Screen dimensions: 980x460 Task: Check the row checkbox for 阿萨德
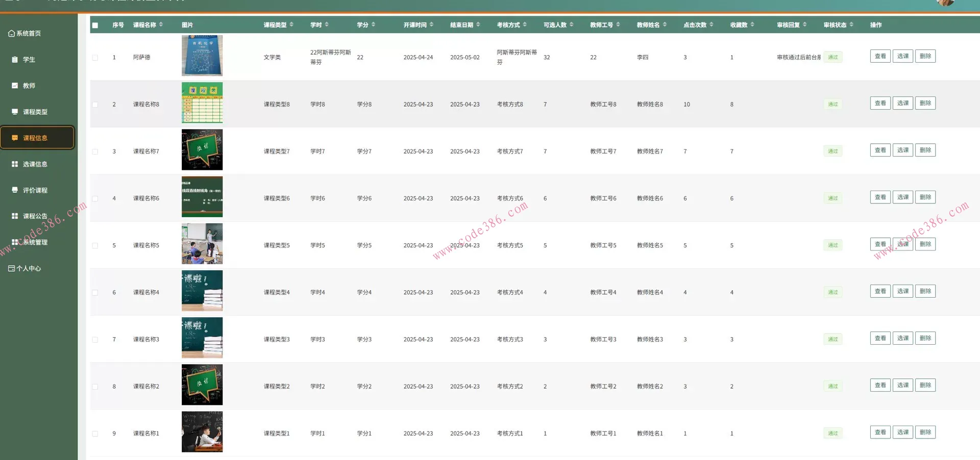click(95, 58)
